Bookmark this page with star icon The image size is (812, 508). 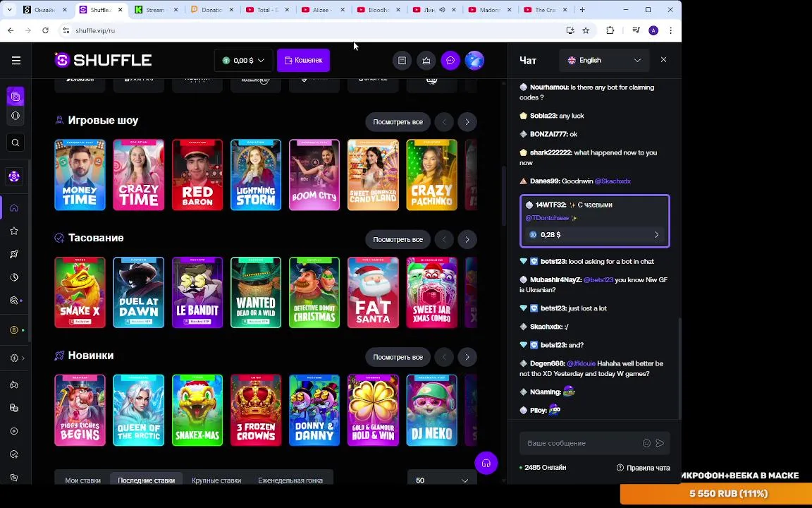coord(586,30)
